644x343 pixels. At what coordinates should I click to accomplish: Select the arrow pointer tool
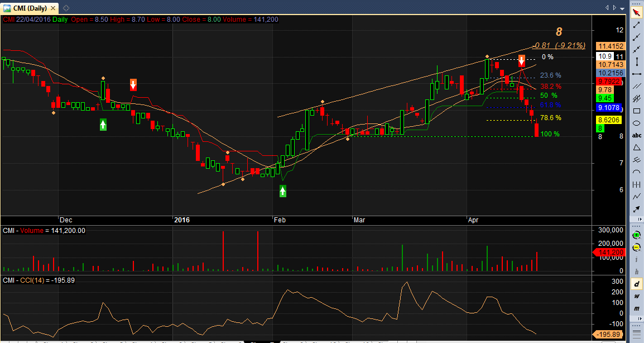(x=637, y=12)
